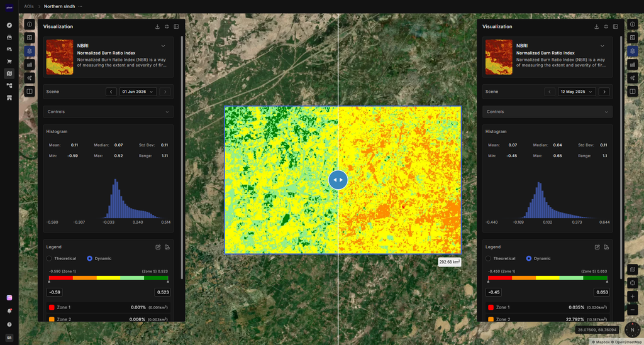Viewport: 644px width, 345px height.
Task: Open the help question mark icon
Action: click(x=9, y=324)
